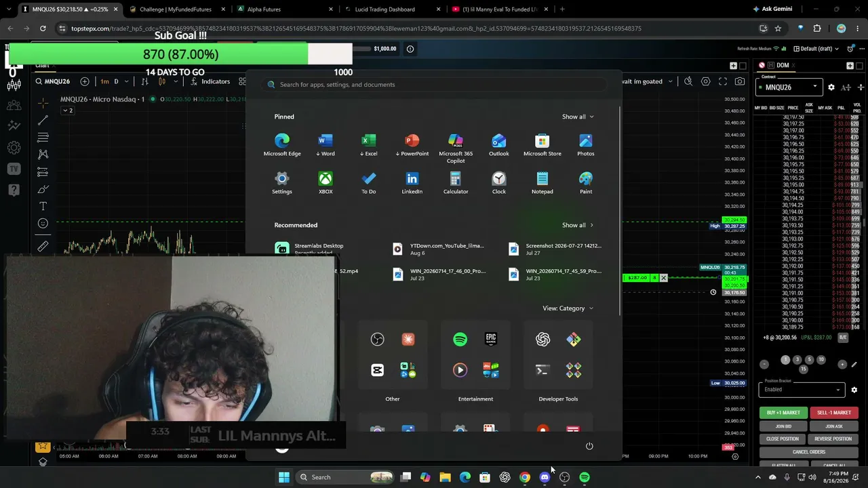The image size is (868, 488).
Task: Select the 15 contract quantity button
Action: click(x=804, y=369)
